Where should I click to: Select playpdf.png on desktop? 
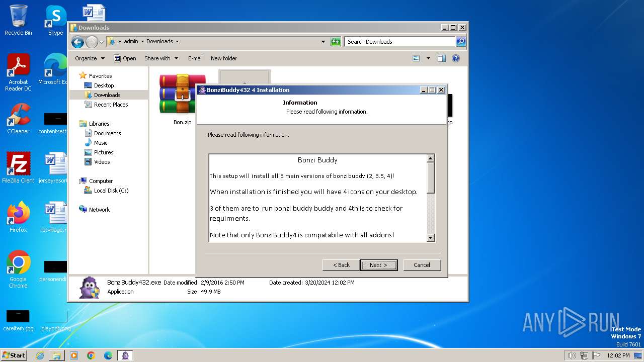click(x=55, y=320)
